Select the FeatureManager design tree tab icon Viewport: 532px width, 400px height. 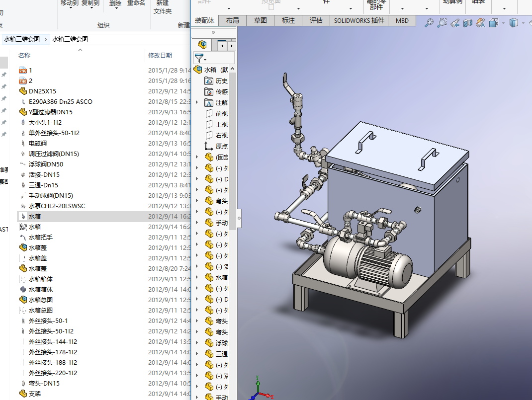(202, 45)
